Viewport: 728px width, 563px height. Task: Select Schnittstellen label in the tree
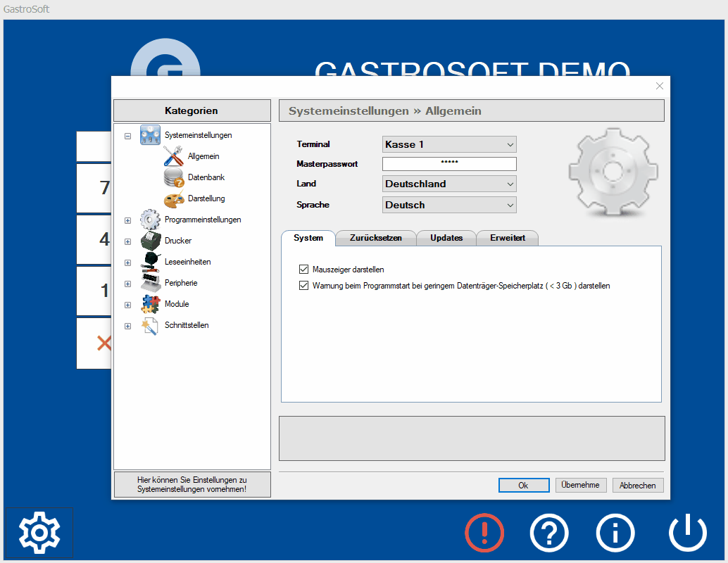click(187, 325)
